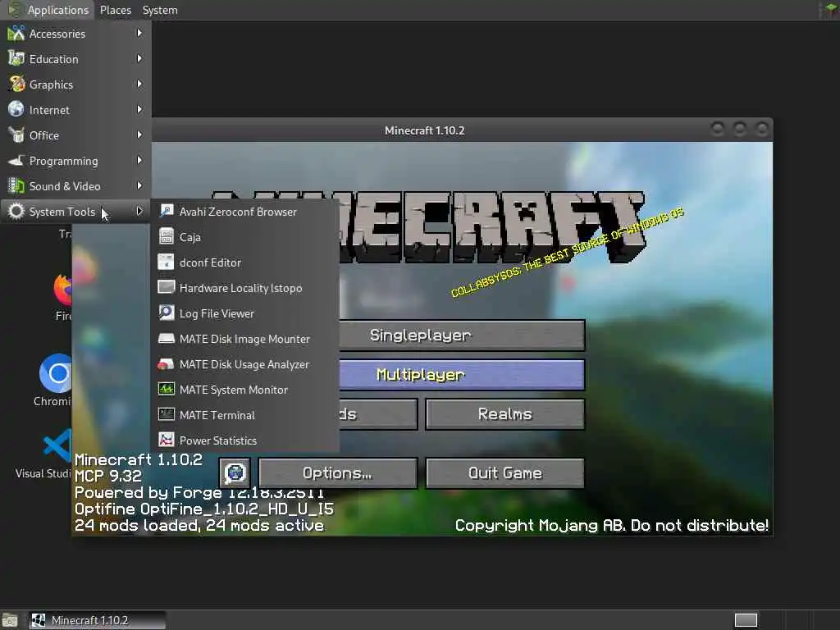Open Minecraft Options button
This screenshot has height=630, width=840.
click(x=337, y=472)
